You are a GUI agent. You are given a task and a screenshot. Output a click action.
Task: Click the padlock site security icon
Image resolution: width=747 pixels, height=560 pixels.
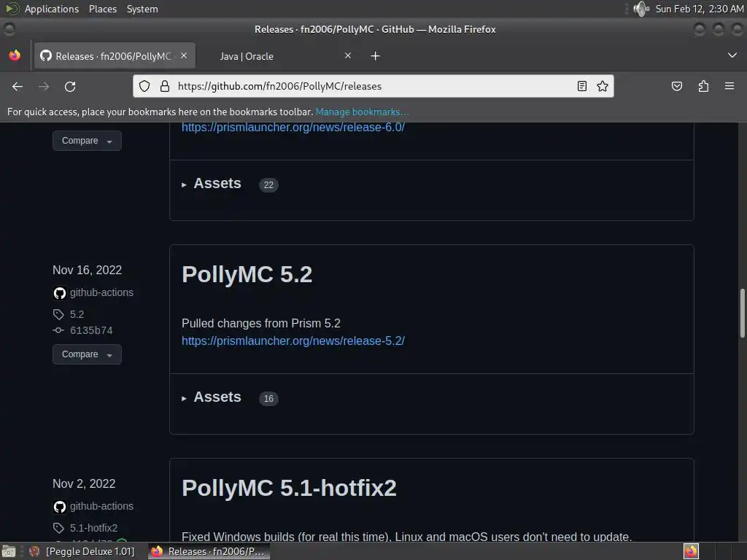(165, 86)
